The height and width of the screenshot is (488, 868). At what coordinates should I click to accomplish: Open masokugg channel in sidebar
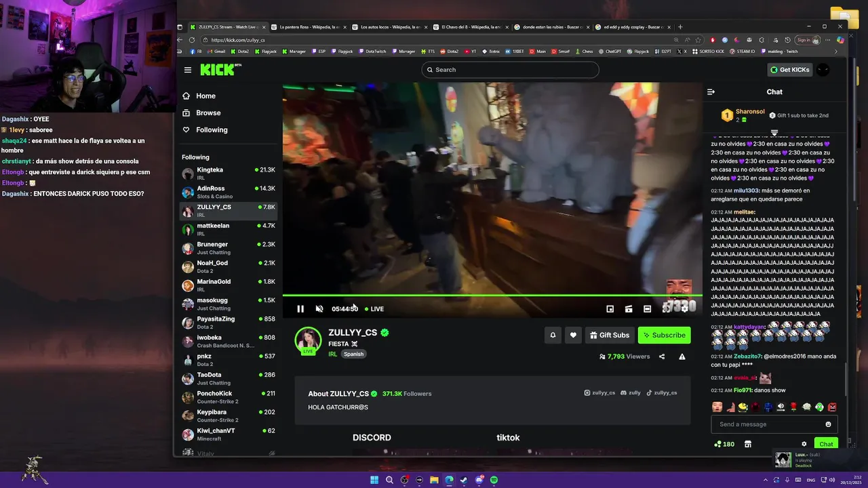[x=229, y=304]
